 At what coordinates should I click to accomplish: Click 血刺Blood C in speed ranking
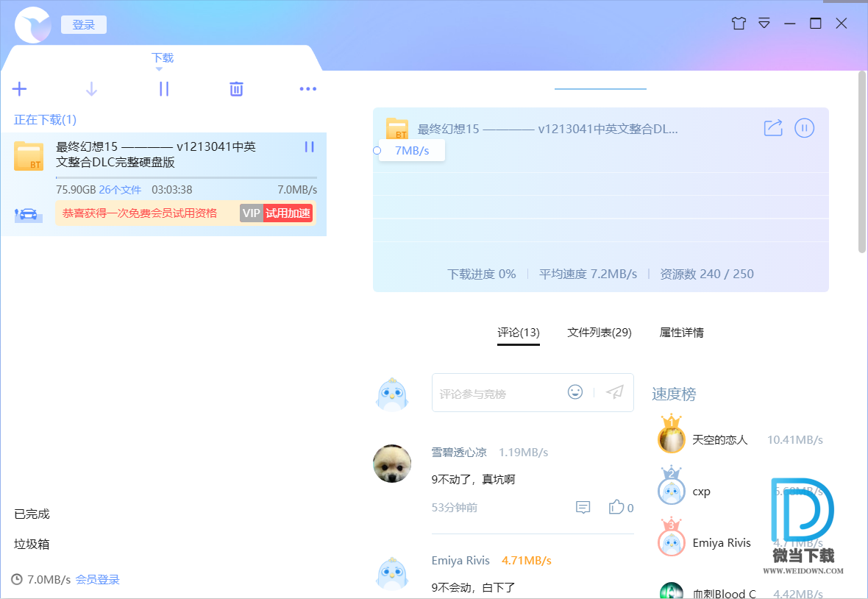click(x=724, y=593)
